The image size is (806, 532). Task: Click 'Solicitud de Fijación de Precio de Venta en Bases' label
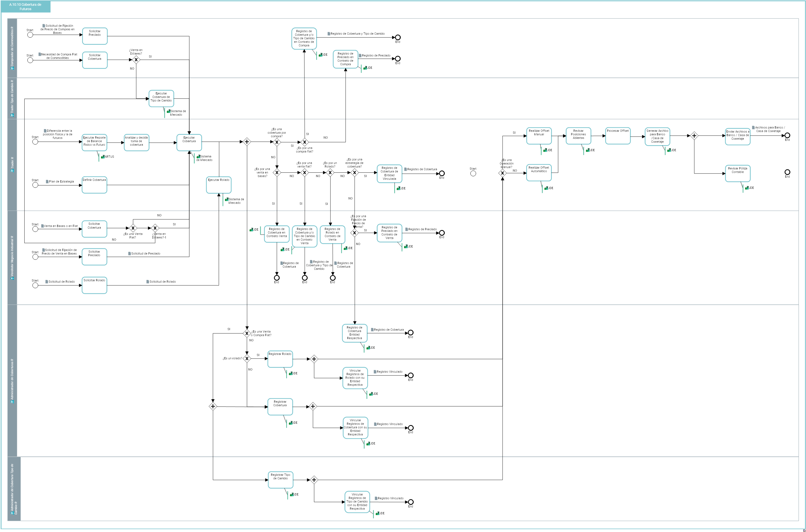60,252
